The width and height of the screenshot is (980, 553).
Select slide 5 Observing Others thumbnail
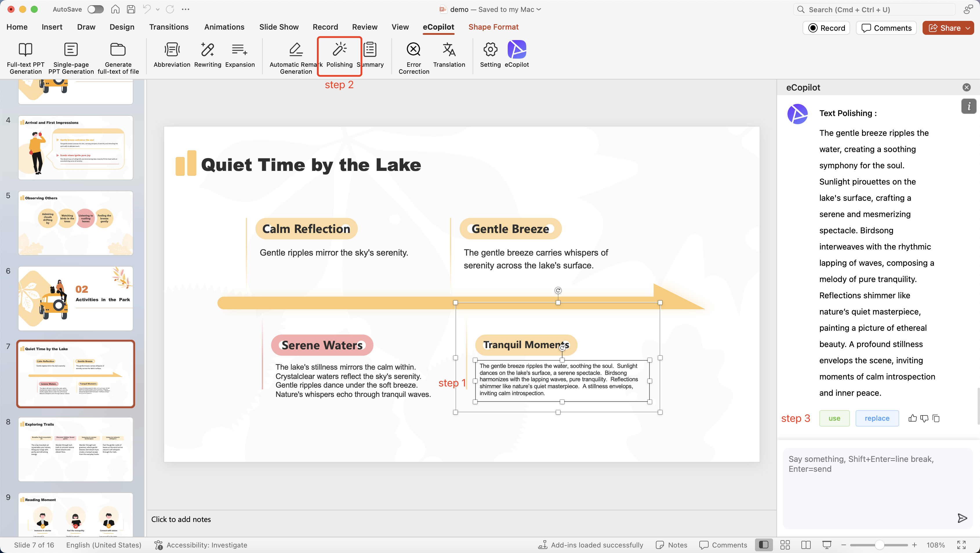click(x=75, y=223)
